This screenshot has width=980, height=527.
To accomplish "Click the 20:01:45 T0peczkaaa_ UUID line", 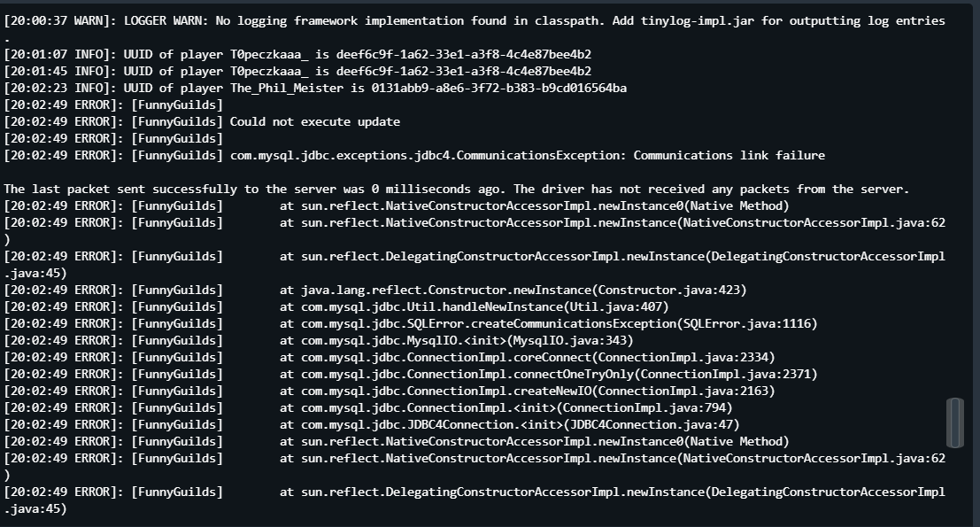I will click(297, 71).
